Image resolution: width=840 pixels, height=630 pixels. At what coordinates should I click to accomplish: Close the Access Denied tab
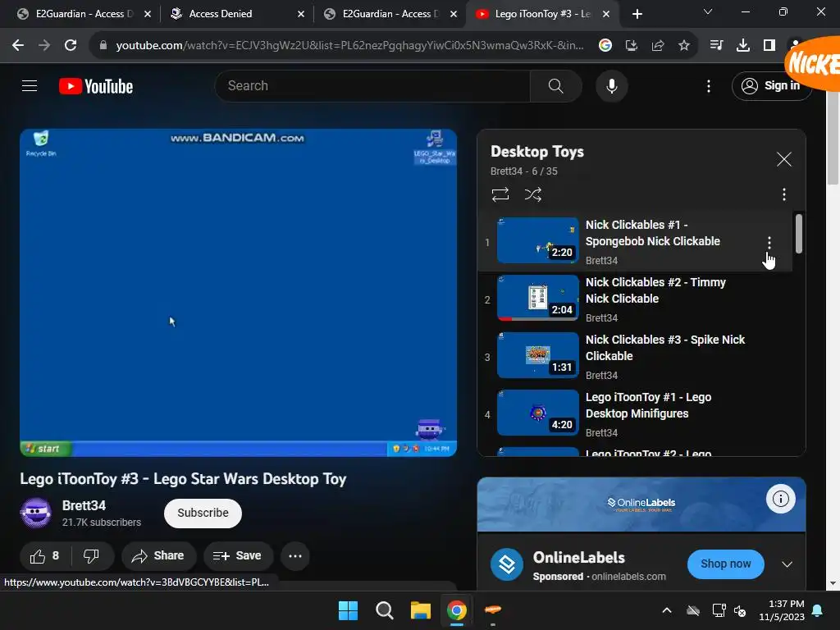(301, 14)
